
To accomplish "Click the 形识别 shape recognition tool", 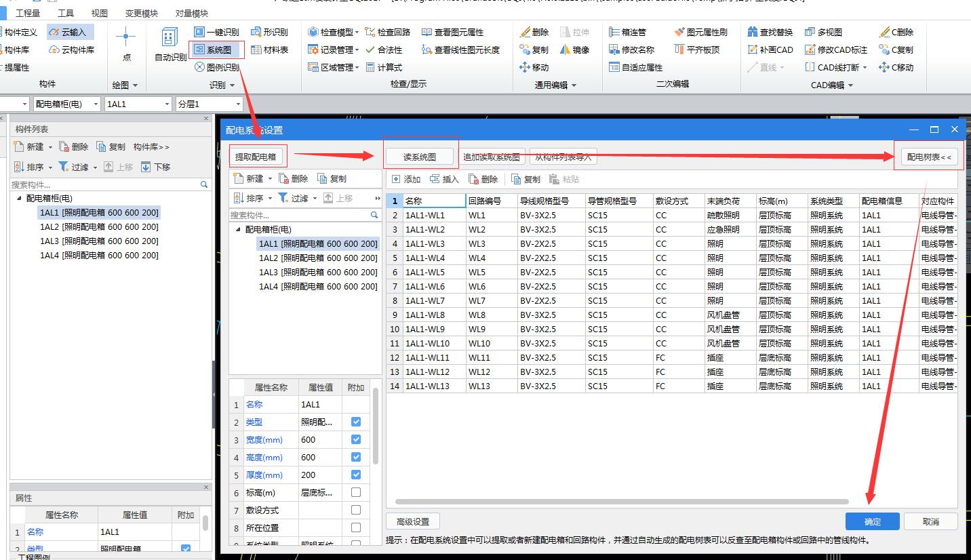I will tap(269, 32).
